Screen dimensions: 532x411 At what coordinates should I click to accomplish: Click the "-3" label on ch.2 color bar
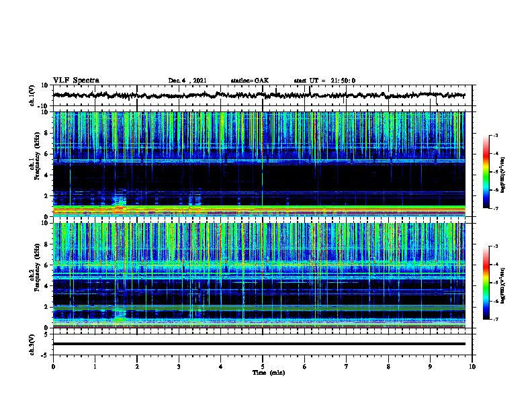(x=496, y=246)
